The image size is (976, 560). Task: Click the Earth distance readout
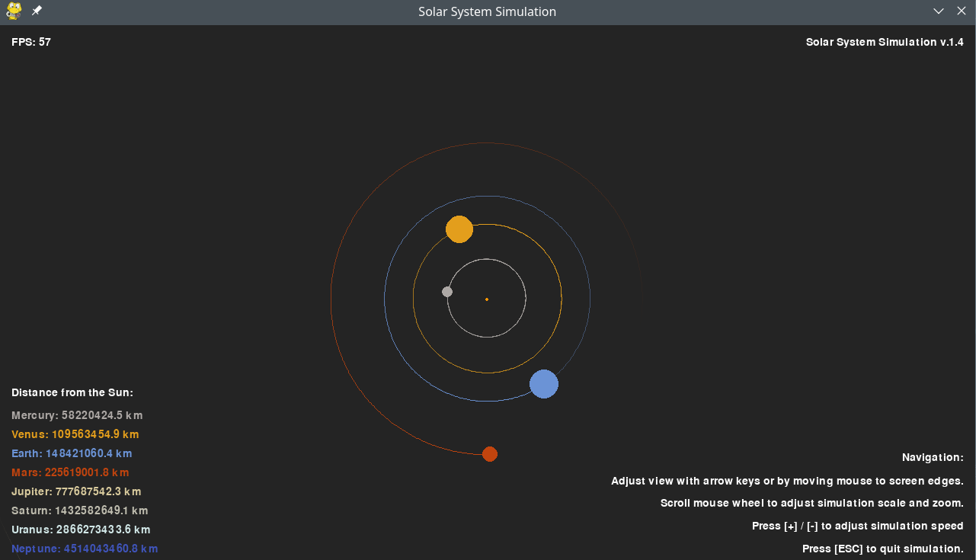72,453
